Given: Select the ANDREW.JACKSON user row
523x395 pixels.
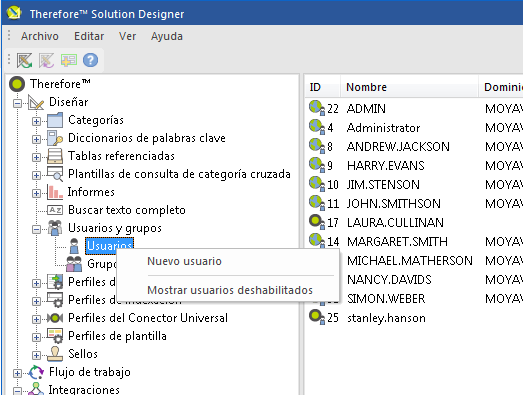Looking at the screenshot, I should (x=414, y=147).
